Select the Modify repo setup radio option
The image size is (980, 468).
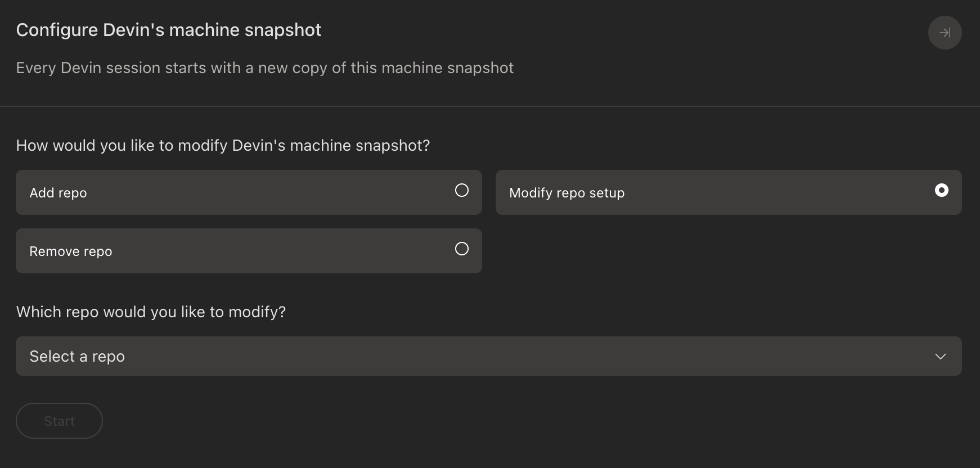[729, 192]
